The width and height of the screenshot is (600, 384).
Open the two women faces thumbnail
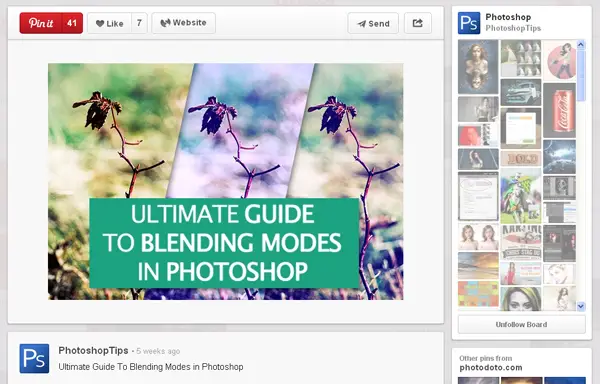tap(478, 237)
